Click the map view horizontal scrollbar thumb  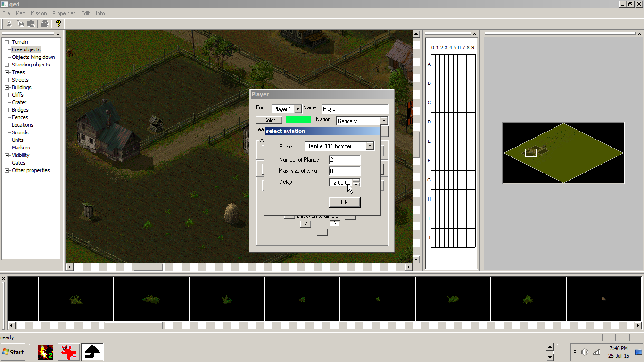[148, 267]
